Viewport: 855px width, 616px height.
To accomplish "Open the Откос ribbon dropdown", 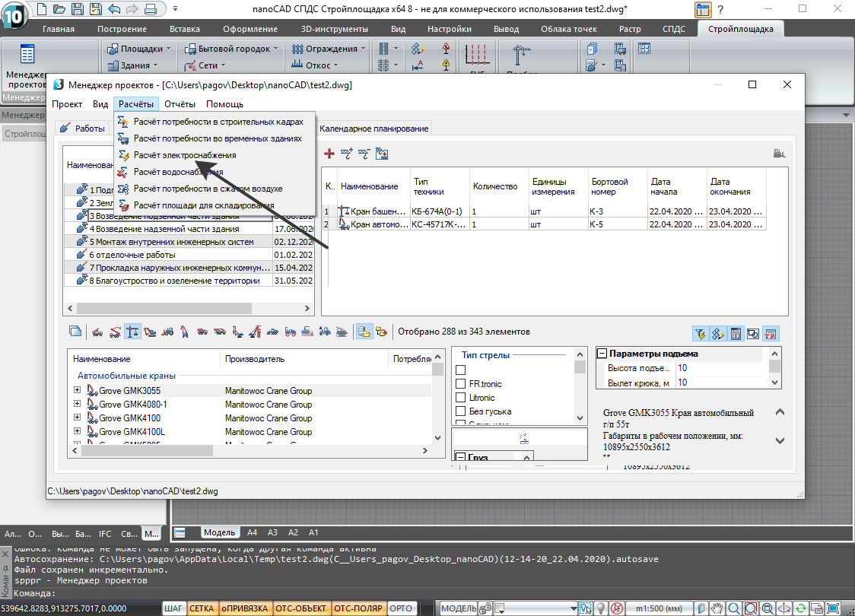I will 315,65.
